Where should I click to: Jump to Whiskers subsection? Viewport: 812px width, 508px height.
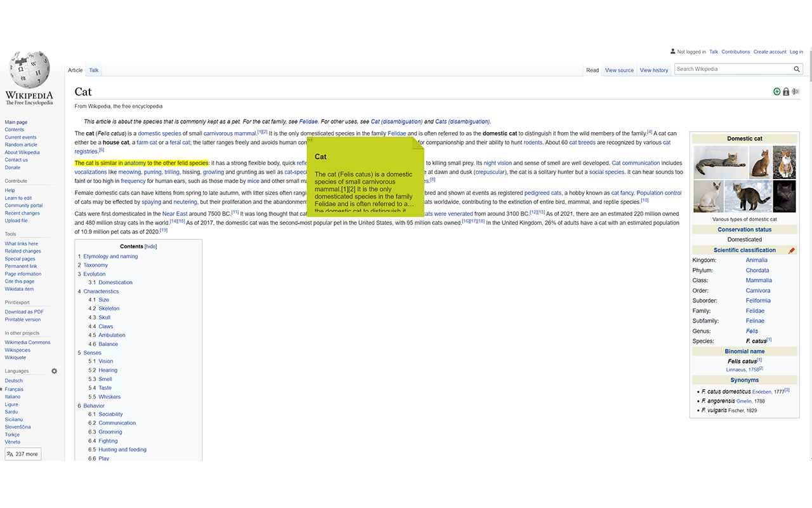(109, 397)
